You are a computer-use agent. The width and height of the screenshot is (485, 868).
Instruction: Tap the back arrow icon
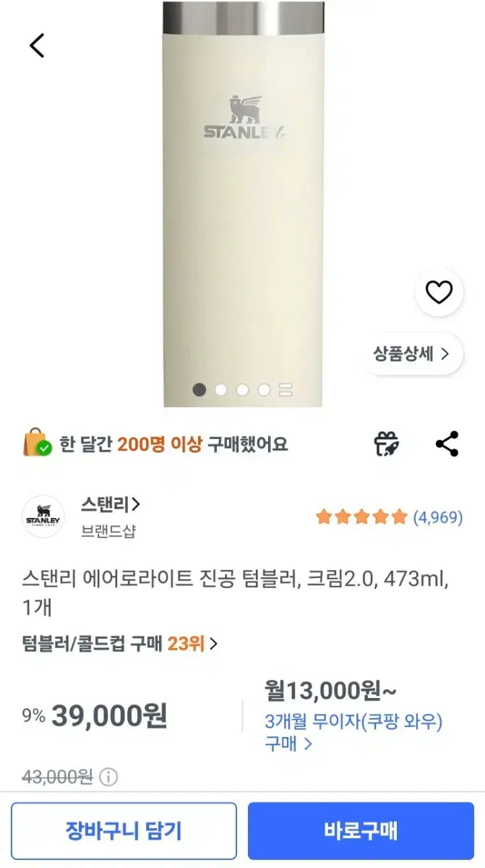pos(37,46)
